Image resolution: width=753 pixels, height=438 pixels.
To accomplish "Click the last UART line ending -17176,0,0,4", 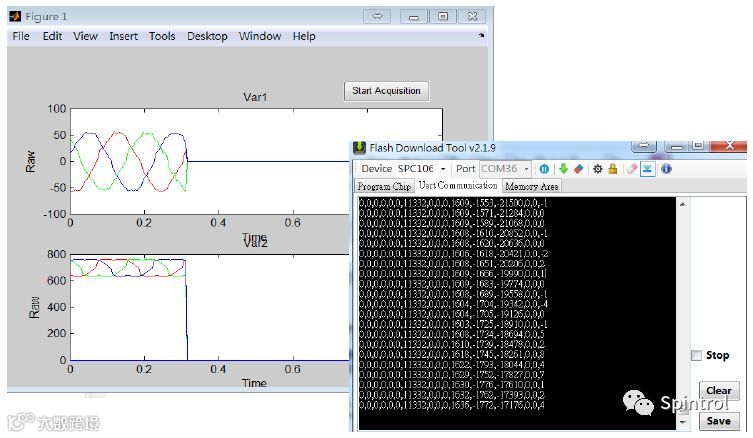I will point(452,405).
